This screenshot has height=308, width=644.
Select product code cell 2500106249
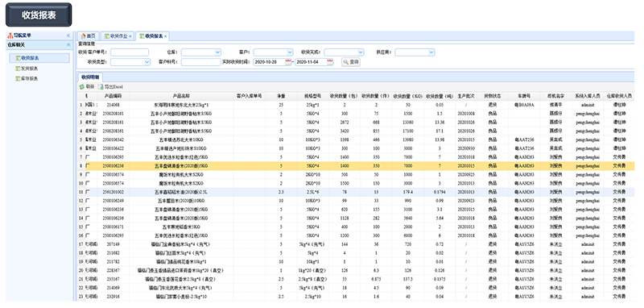113,201
